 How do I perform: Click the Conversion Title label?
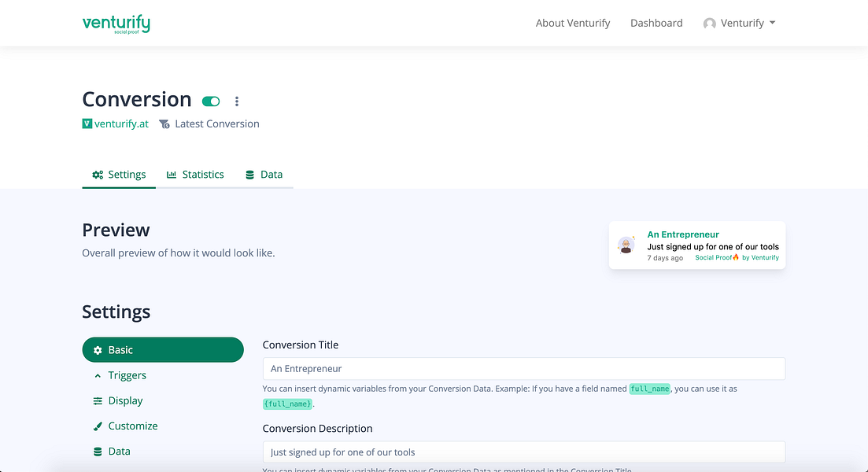point(300,345)
